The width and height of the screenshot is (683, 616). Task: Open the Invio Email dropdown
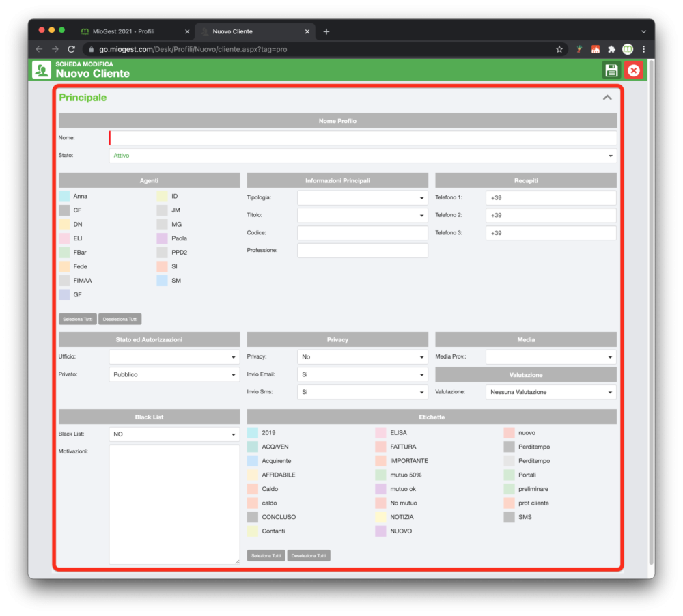[x=363, y=374]
